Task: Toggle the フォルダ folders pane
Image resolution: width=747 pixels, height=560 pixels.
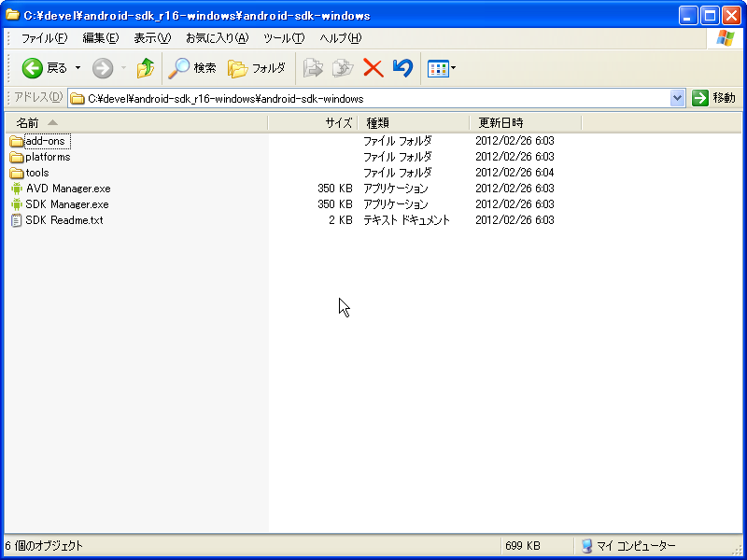Action: coord(256,68)
